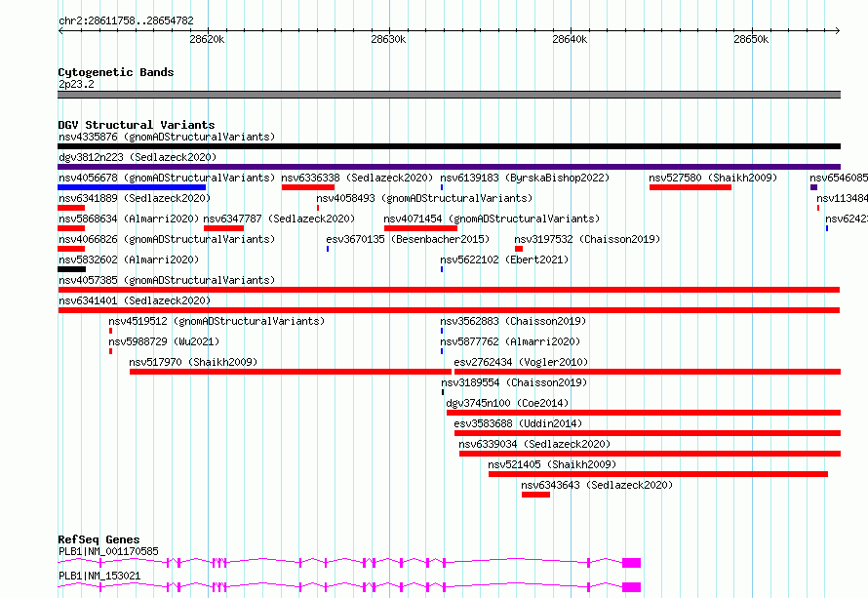This screenshot has width=868, height=598.
Task: Open nsv3562883 (Chaisson2019) label
Action: point(513,321)
